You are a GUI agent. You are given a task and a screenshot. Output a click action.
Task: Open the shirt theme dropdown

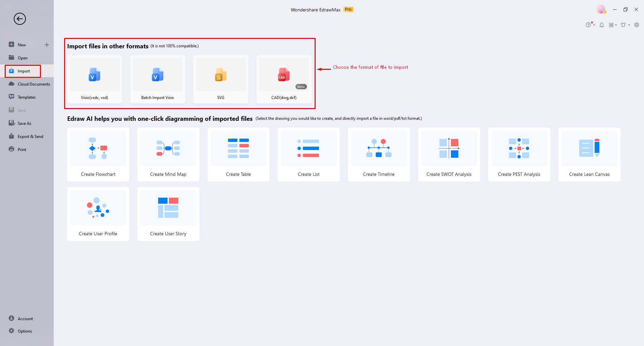point(625,25)
